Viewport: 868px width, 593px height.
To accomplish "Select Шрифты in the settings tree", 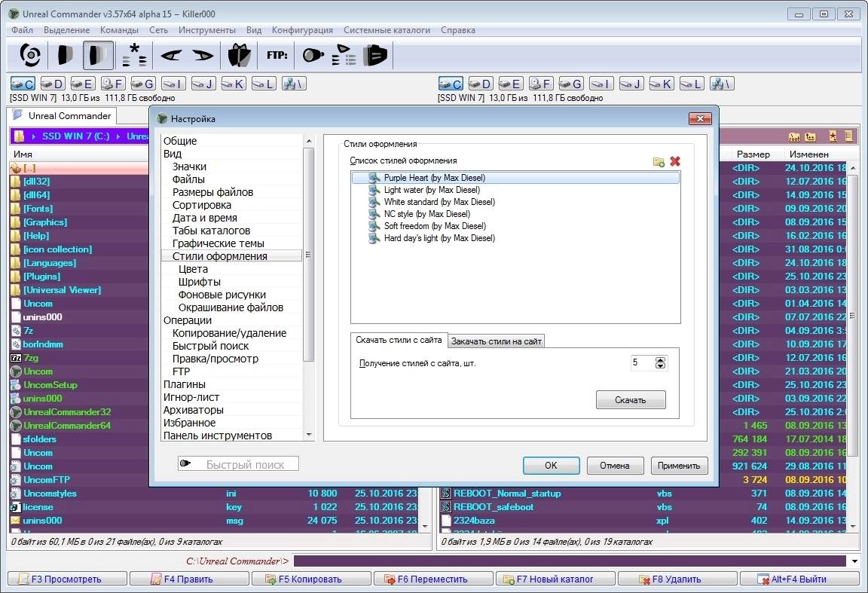I will [x=199, y=281].
